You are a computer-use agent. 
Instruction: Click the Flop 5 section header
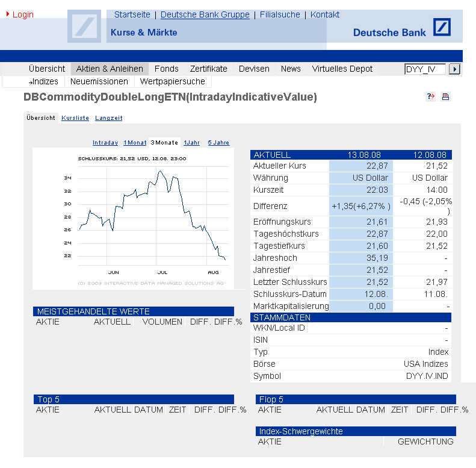pyautogui.click(x=356, y=399)
